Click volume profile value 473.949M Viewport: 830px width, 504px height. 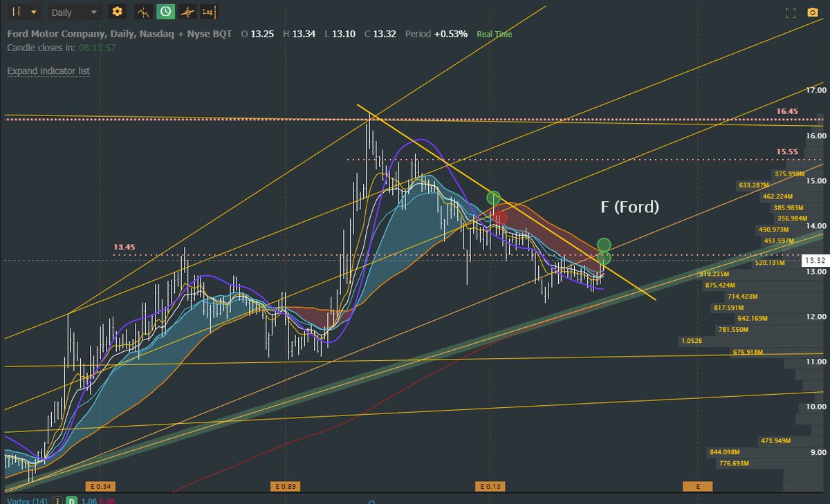(775, 441)
